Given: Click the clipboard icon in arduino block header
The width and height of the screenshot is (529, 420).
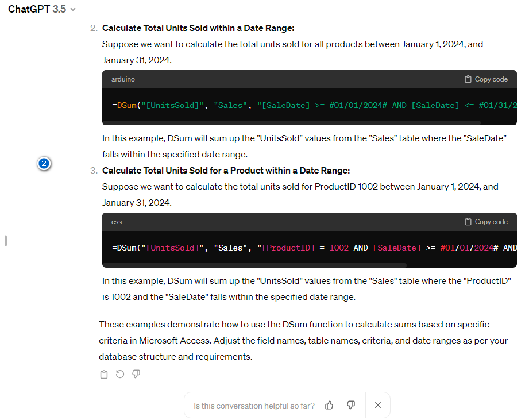Looking at the screenshot, I should (x=468, y=79).
